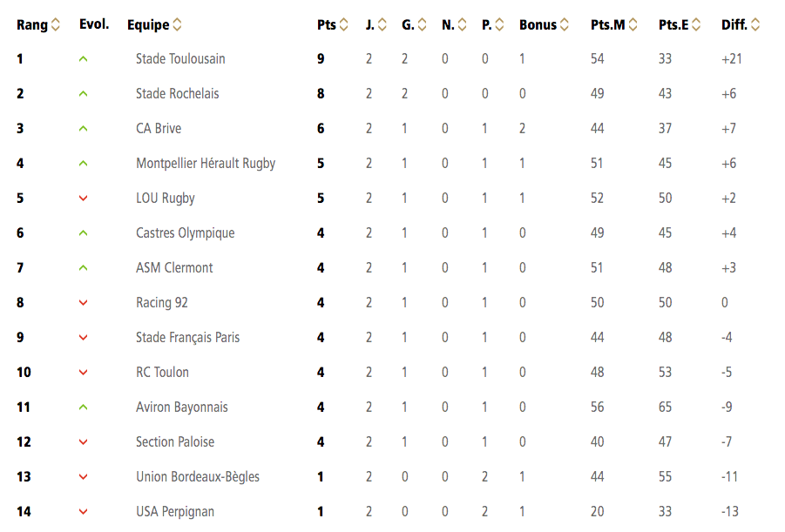Sort by P. losses column icon
Screen dimensions: 785x532
click(499, 24)
